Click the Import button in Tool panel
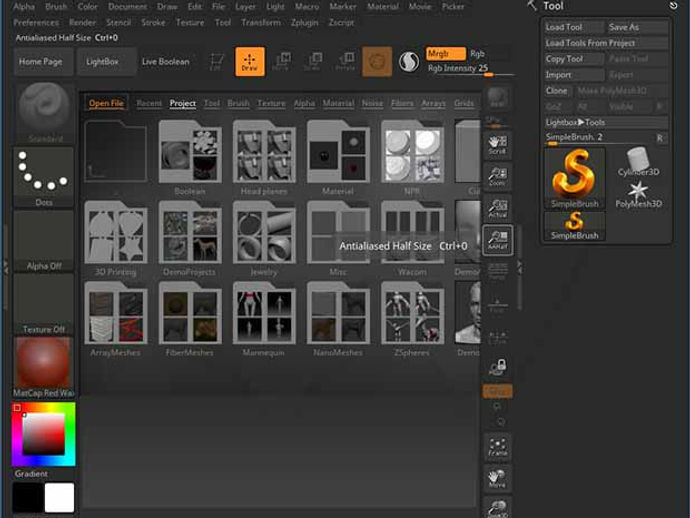This screenshot has height=518, width=690. coord(574,75)
